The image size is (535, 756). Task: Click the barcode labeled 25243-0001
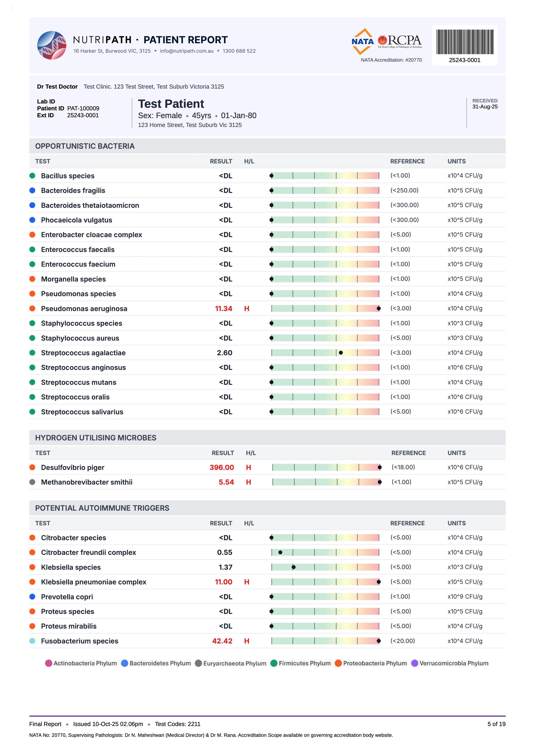tap(464, 42)
